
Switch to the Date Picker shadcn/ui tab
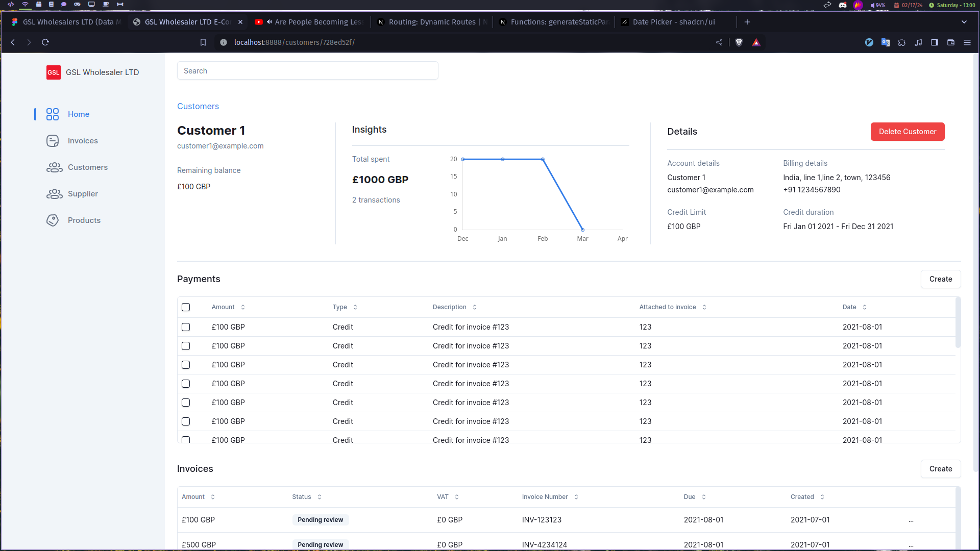(673, 22)
